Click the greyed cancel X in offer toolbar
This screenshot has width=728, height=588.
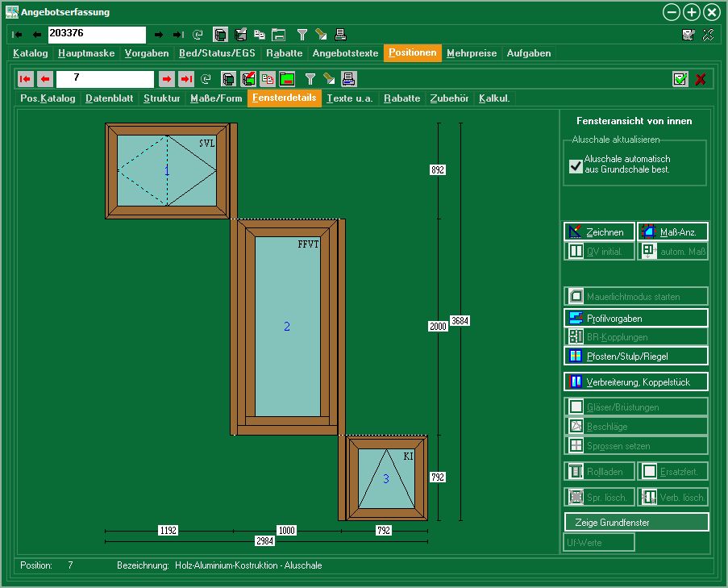point(708,35)
